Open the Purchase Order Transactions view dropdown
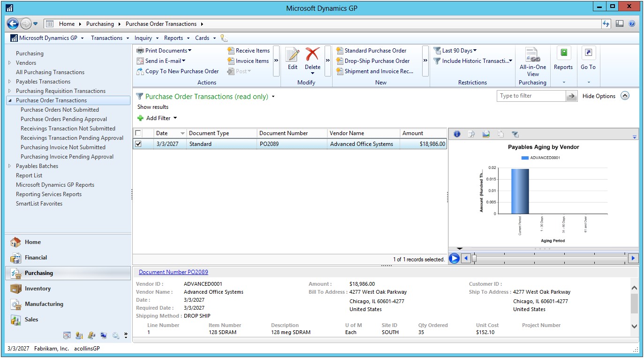Image resolution: width=644 pixels, height=358 pixels. pos(273,97)
